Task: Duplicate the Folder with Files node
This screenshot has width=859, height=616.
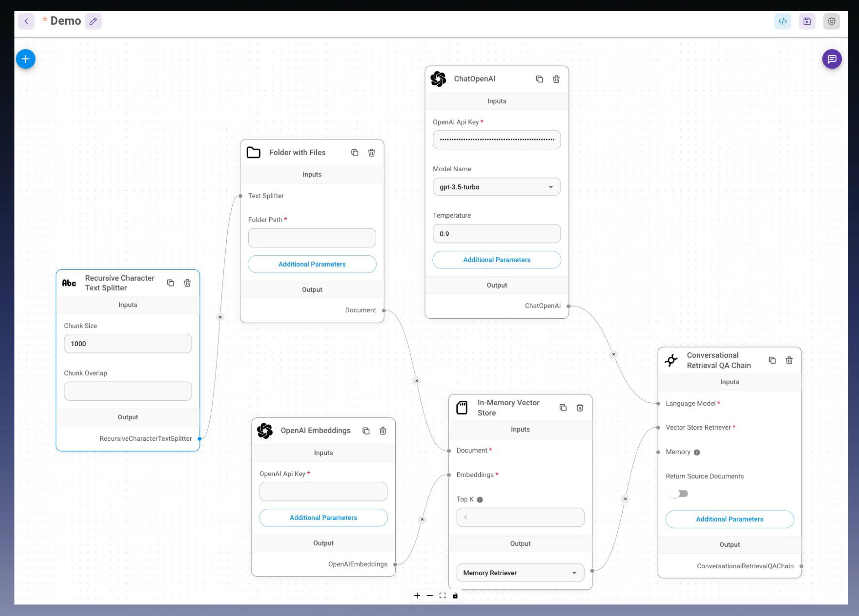Action: tap(355, 153)
